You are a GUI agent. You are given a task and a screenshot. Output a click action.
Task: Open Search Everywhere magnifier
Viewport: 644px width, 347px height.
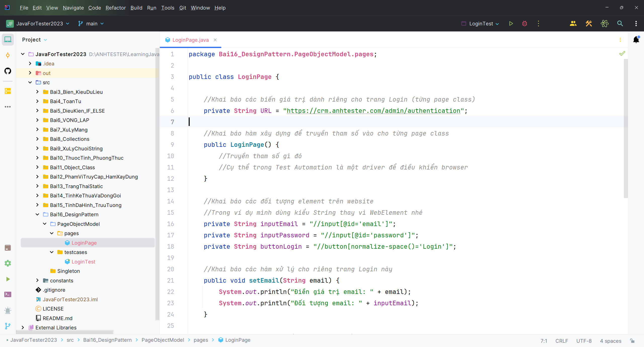620,24
